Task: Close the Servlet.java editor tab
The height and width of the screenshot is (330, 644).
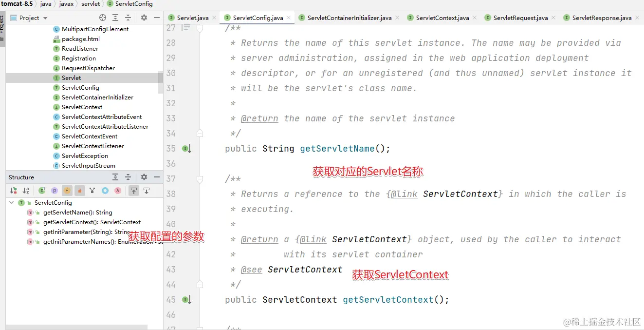Action: pyautogui.click(x=213, y=18)
